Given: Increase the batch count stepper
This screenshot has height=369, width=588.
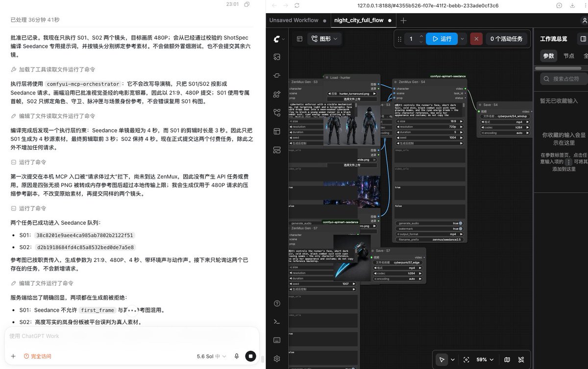Looking at the screenshot, I should coord(421,36).
